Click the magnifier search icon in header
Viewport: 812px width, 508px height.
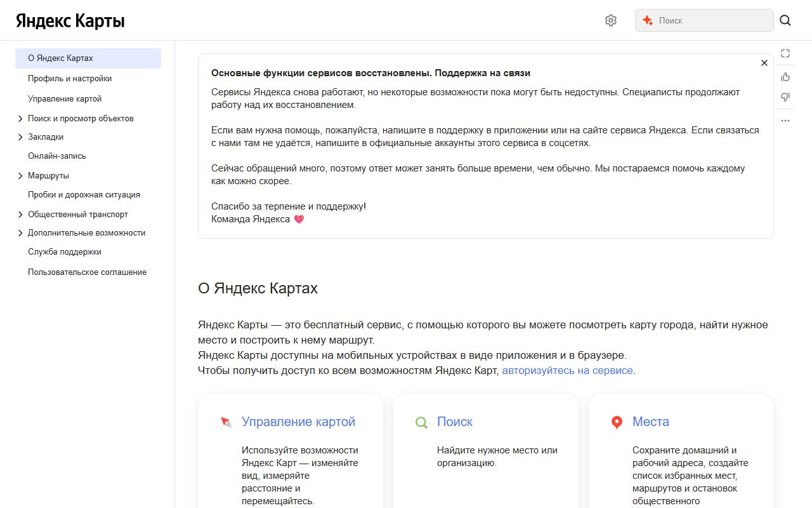[x=785, y=20]
